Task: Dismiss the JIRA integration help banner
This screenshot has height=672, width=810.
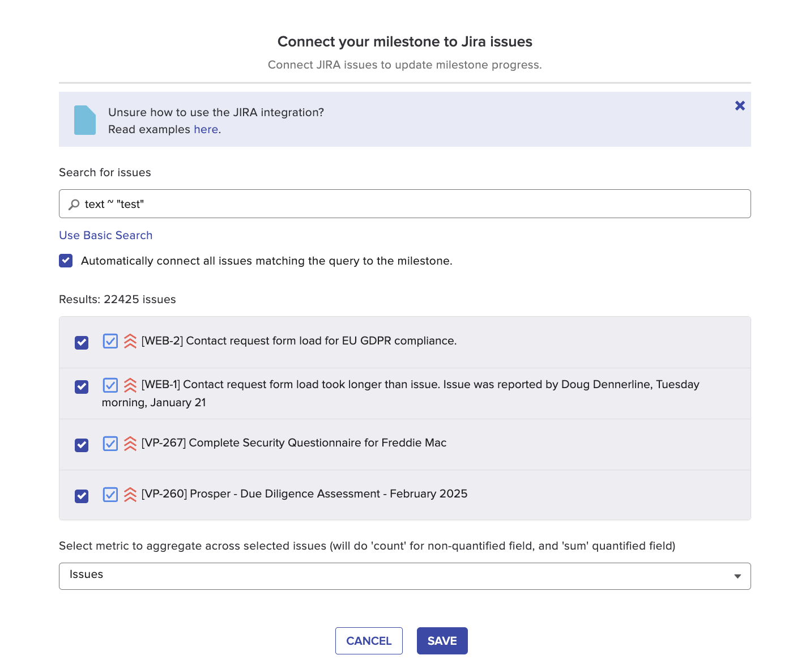Action: (740, 105)
